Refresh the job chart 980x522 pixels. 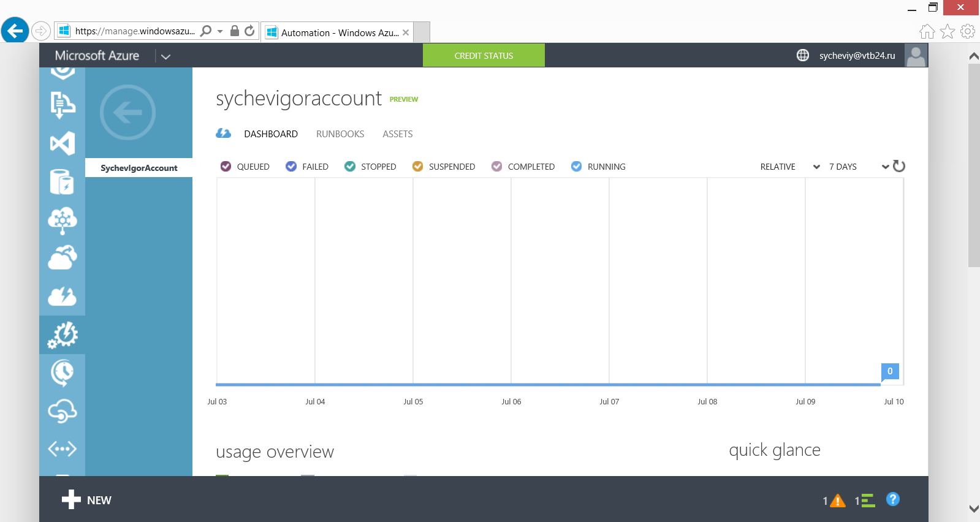899,166
